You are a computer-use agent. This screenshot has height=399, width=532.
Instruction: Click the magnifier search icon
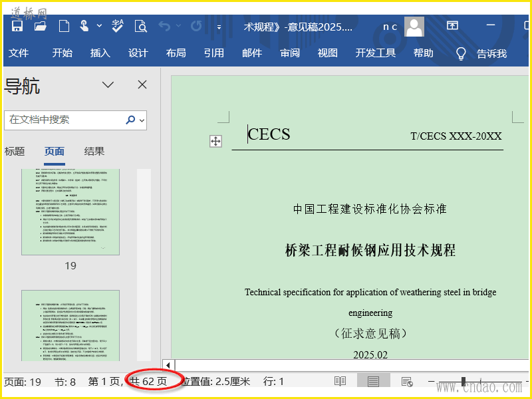click(x=130, y=120)
